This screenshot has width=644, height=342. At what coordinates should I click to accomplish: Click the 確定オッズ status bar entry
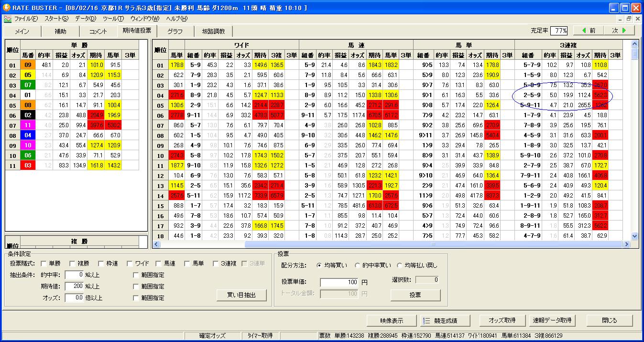point(212,336)
